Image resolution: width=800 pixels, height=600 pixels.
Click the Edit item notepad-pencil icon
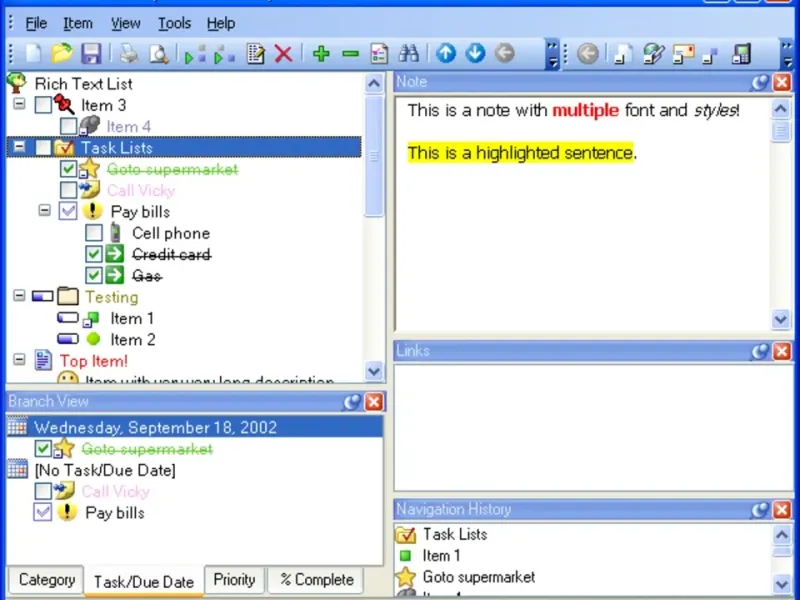click(255, 54)
